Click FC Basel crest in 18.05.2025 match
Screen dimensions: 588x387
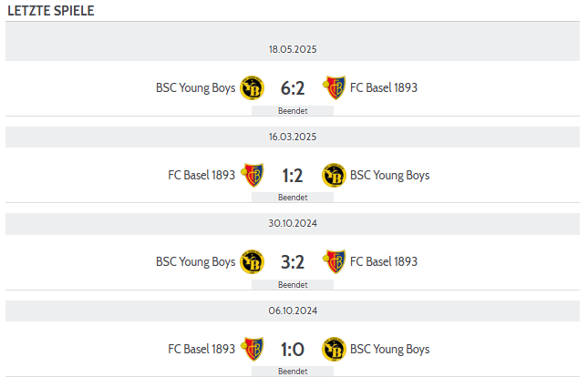334,88
